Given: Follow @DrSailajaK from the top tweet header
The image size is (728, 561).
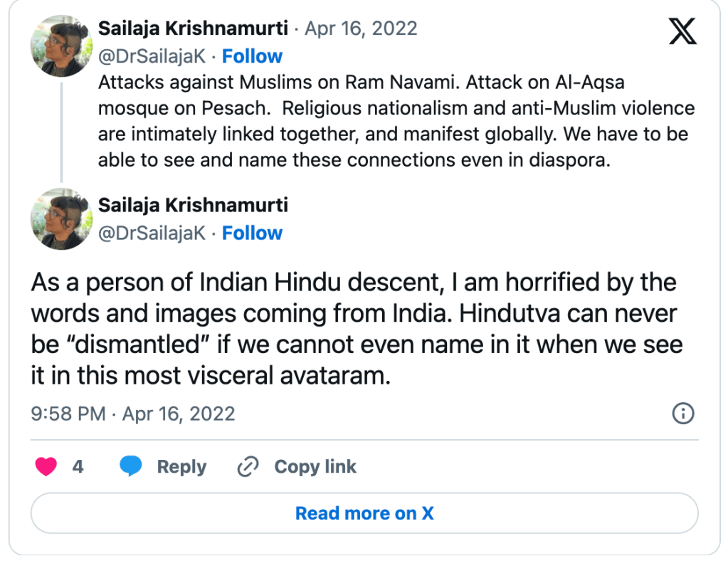Looking at the screenshot, I should (252, 56).
